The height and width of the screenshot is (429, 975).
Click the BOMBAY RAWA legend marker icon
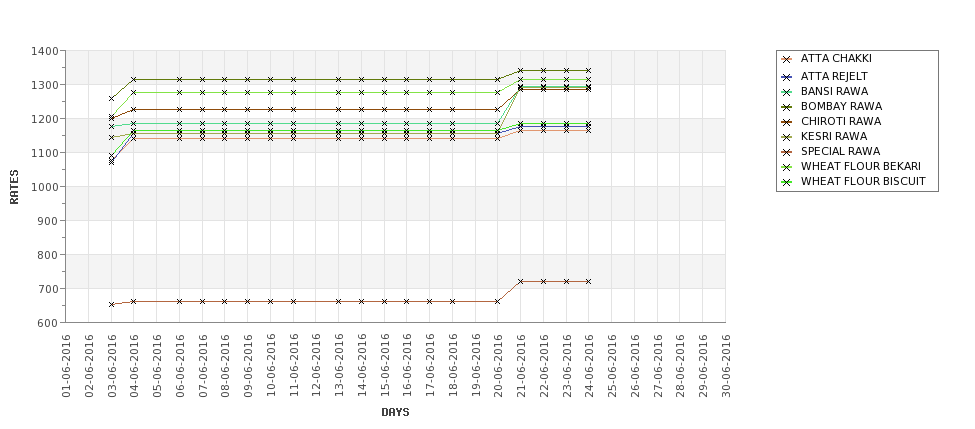click(787, 107)
